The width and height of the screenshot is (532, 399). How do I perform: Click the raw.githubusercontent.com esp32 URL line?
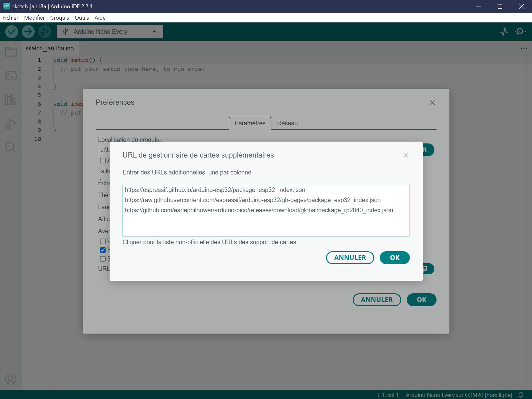253,200
